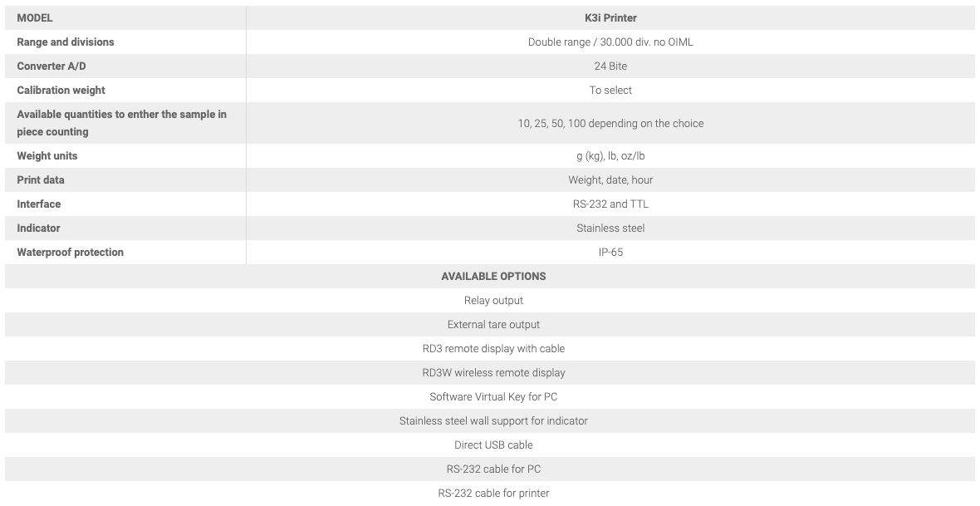Click Software Virtual Key for PC option

493,396
